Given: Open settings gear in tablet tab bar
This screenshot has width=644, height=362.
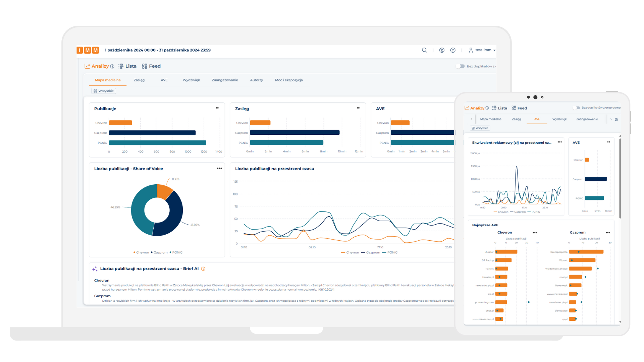Looking at the screenshot, I should coord(616,119).
